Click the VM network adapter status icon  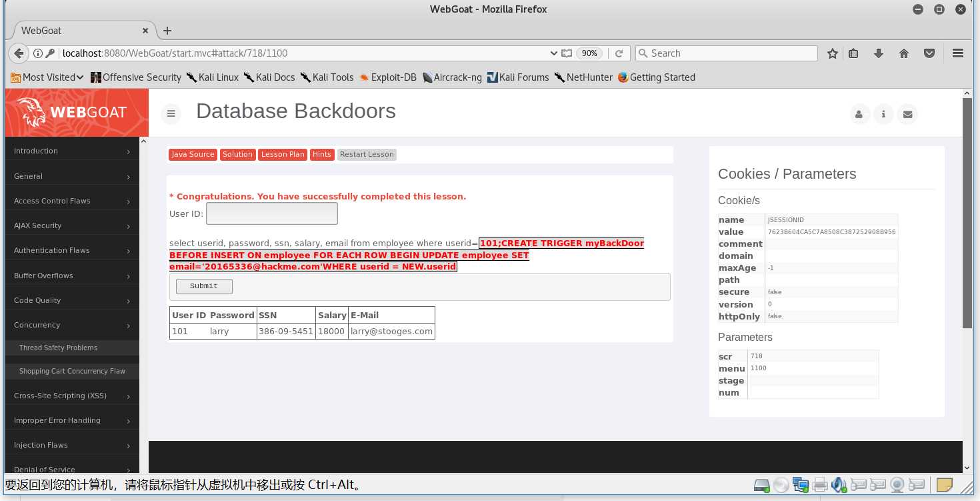(801, 485)
